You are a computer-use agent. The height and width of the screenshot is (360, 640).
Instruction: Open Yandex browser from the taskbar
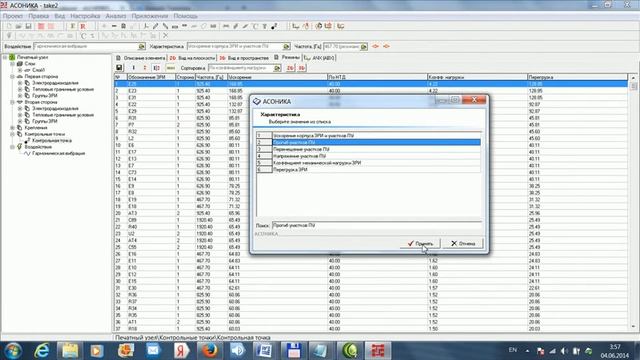pyautogui.click(x=181, y=351)
